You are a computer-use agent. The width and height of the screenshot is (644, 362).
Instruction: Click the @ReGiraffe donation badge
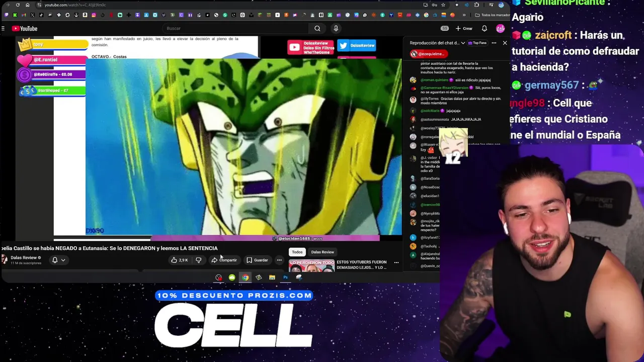(51, 74)
